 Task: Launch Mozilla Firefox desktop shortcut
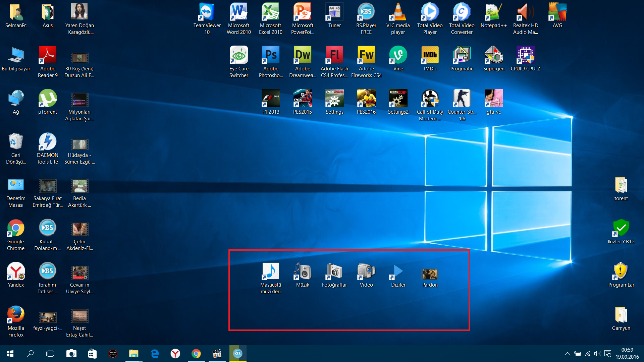click(16, 321)
